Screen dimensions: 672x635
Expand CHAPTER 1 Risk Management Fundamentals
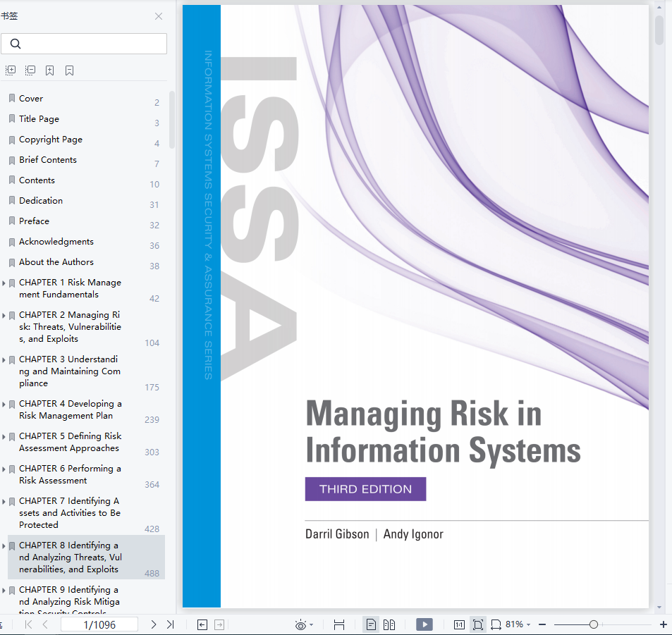(4, 283)
